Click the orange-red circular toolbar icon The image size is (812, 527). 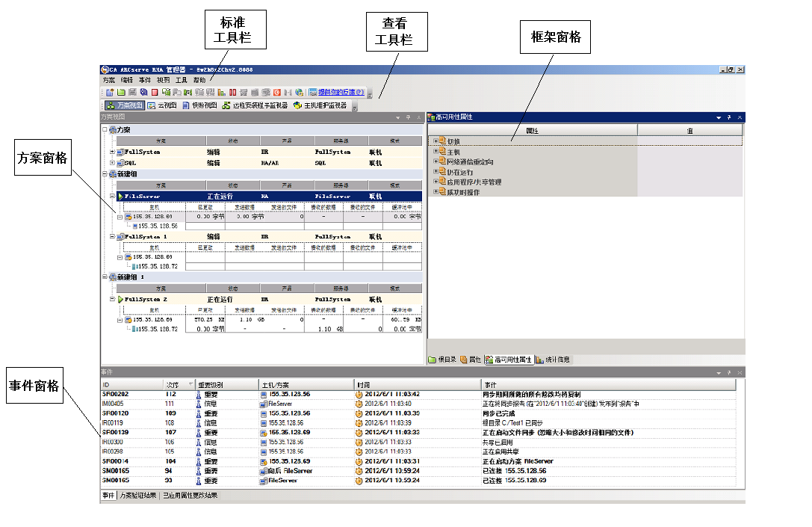point(276,93)
